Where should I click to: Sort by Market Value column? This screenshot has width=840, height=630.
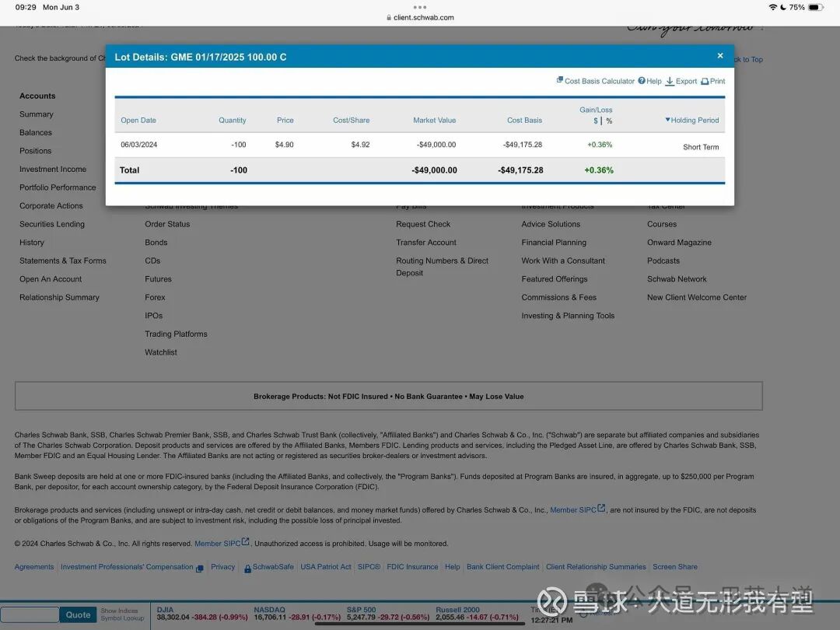(x=434, y=120)
